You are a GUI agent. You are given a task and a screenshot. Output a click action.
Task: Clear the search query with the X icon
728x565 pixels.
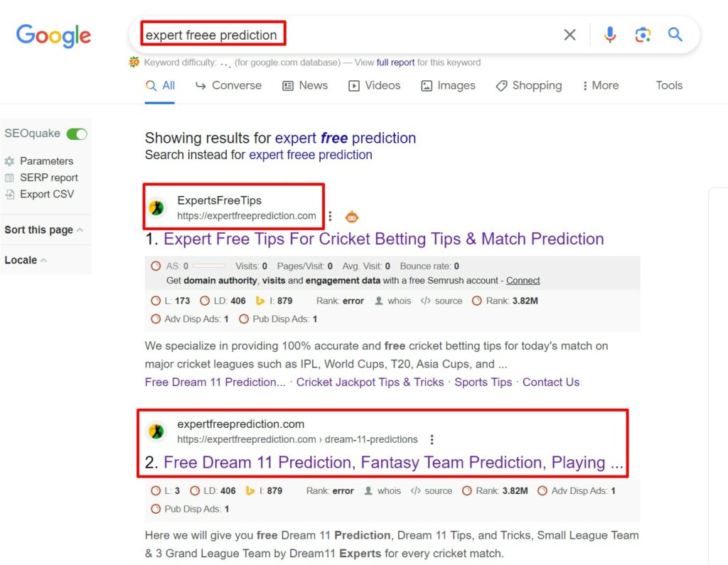(569, 35)
